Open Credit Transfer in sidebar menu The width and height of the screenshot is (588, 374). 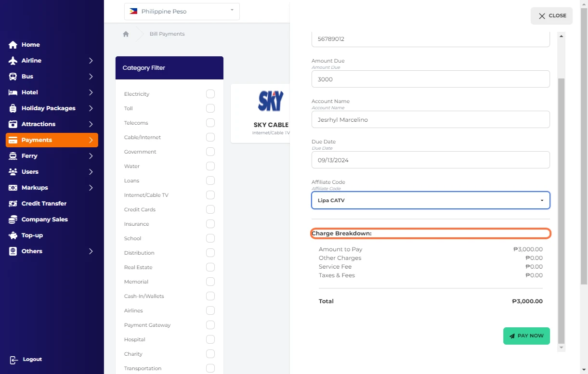pyautogui.click(x=44, y=204)
